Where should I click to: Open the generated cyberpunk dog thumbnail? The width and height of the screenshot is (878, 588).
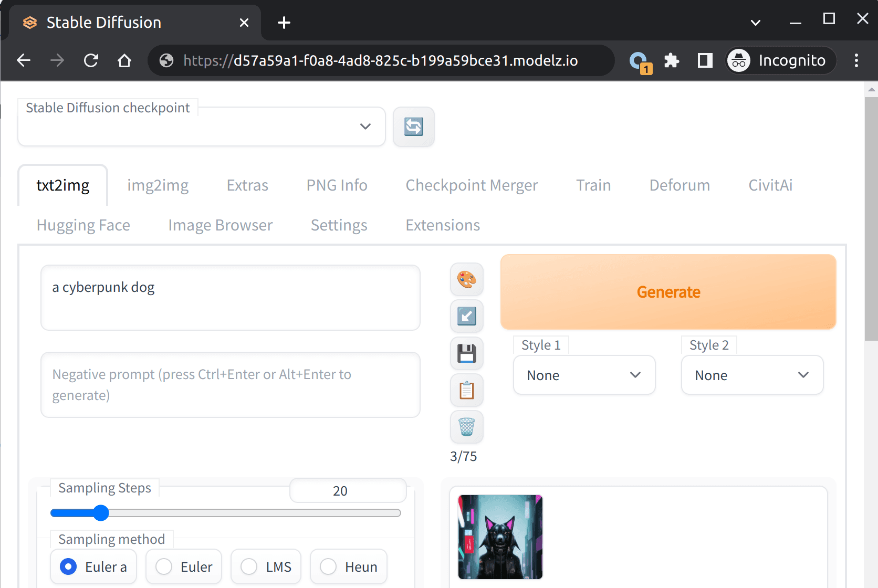pyautogui.click(x=500, y=537)
